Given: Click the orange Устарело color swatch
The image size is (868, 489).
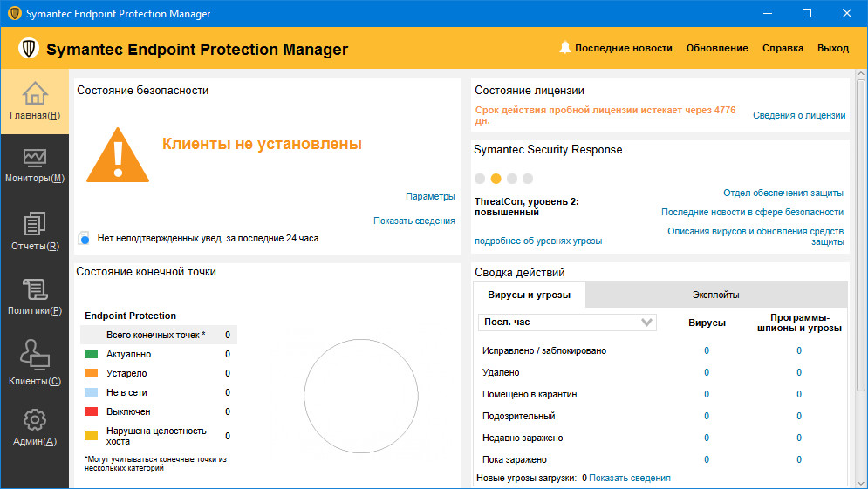Looking at the screenshot, I should coord(91,373).
